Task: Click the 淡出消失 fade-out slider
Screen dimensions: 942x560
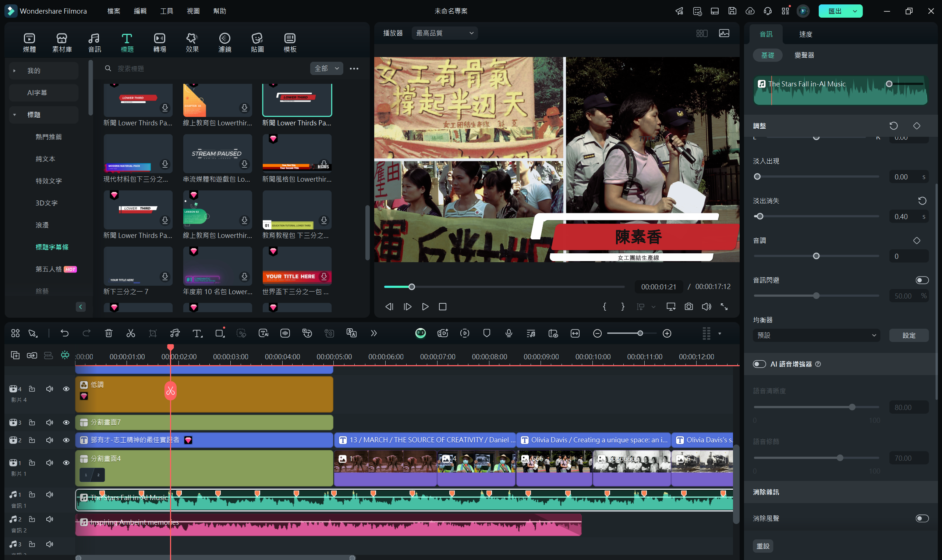Action: [x=816, y=216]
